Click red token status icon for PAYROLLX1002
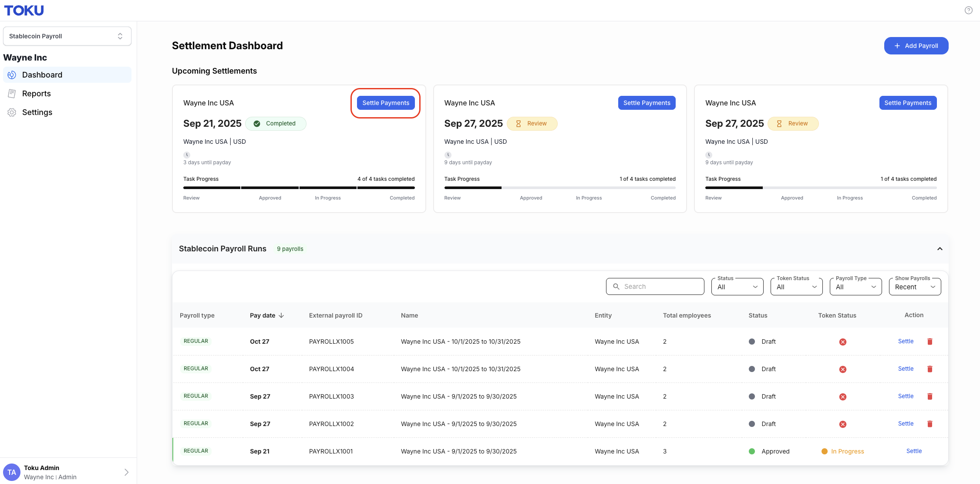 pyautogui.click(x=843, y=424)
